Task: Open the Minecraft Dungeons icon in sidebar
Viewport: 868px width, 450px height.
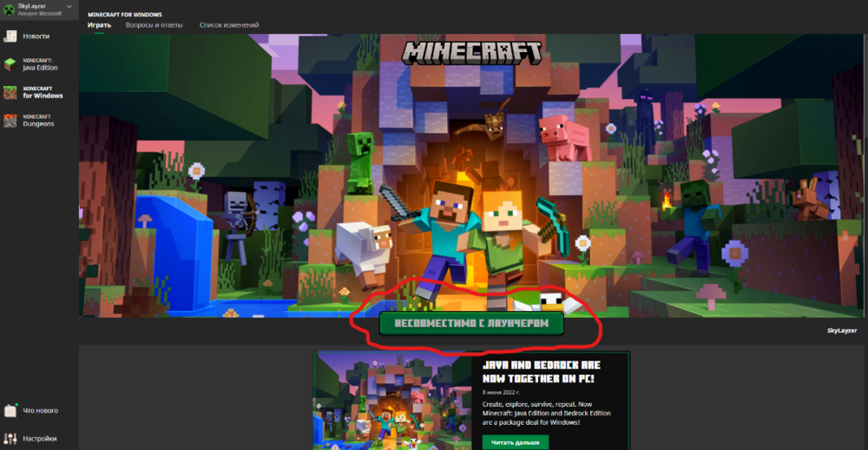Action: pos(10,120)
